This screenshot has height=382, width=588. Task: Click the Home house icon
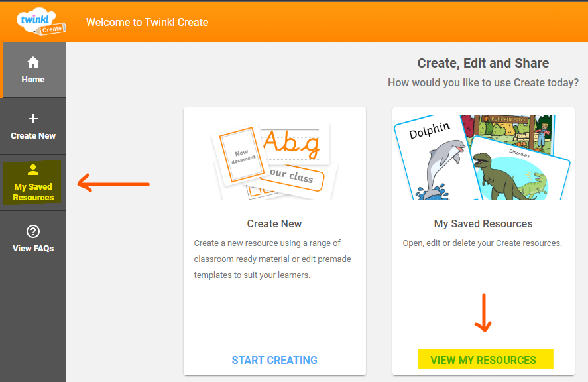click(x=33, y=62)
